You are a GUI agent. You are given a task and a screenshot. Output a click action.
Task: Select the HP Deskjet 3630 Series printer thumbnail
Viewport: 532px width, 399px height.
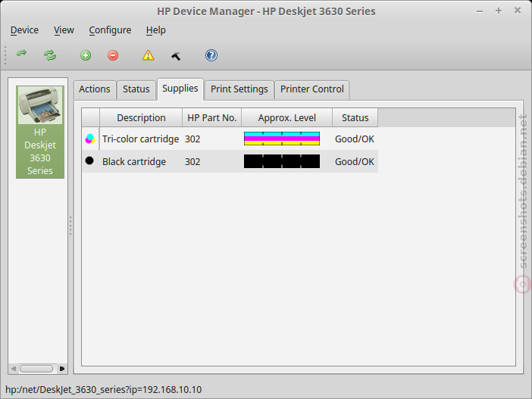[x=40, y=132]
